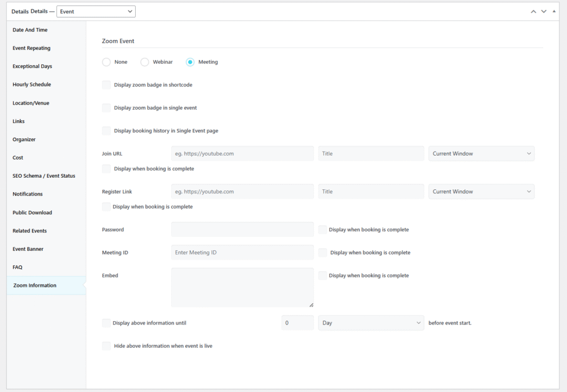Viewport: 567px width, 392px height.
Task: Open the Event details dropdown
Action: coord(95,11)
